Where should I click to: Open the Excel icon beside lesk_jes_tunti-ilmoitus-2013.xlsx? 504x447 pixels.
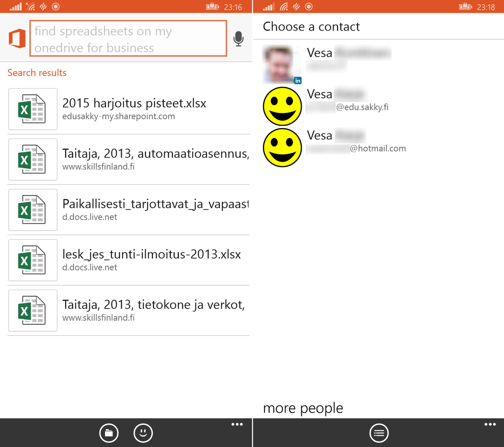32,260
